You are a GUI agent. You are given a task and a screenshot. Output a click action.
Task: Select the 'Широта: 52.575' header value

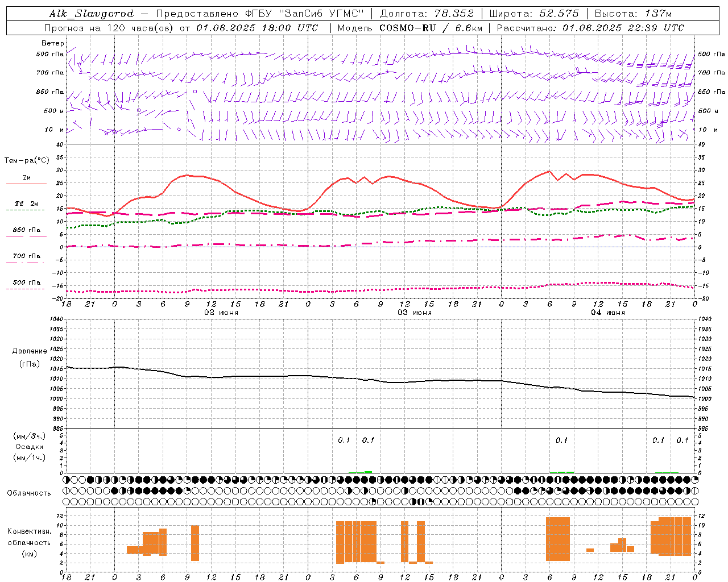tap(533, 14)
